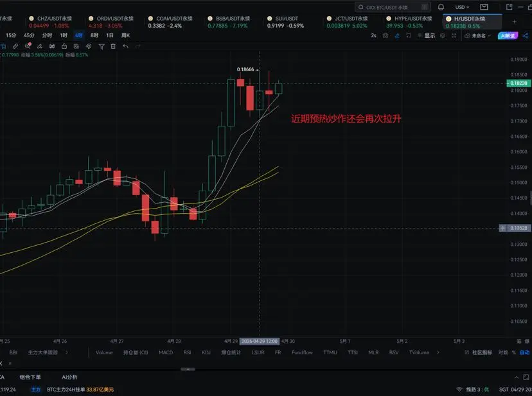Open the 2s refresh interval selector
The image size is (532, 396).
pyautogui.click(x=373, y=35)
